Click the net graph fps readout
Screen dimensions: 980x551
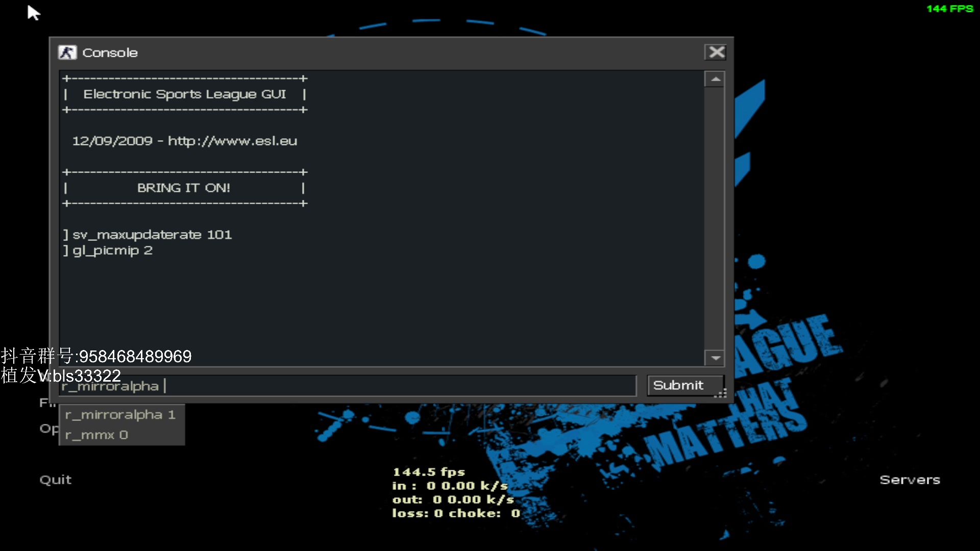pos(429,472)
